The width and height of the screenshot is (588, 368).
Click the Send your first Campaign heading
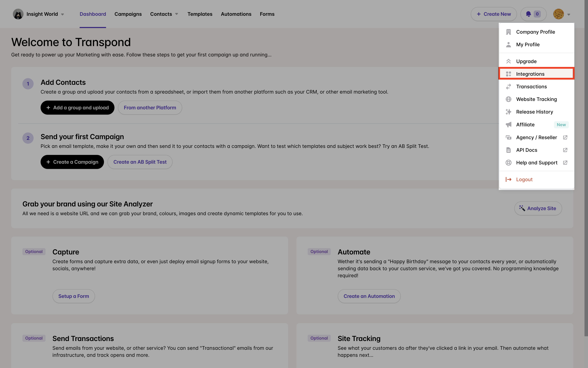pos(82,137)
